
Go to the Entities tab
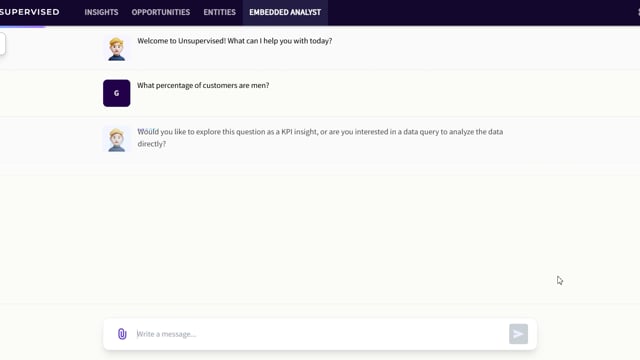point(219,12)
